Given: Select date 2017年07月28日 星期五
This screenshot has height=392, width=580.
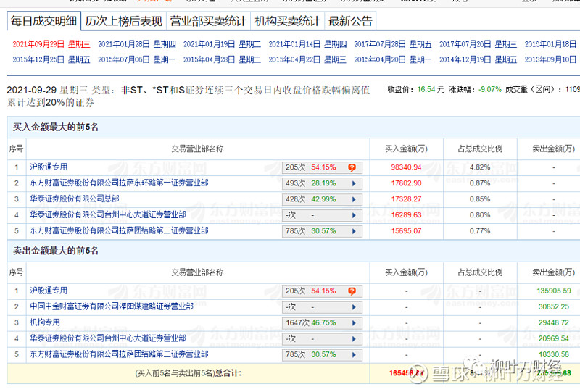Looking at the screenshot, I should [x=393, y=44].
